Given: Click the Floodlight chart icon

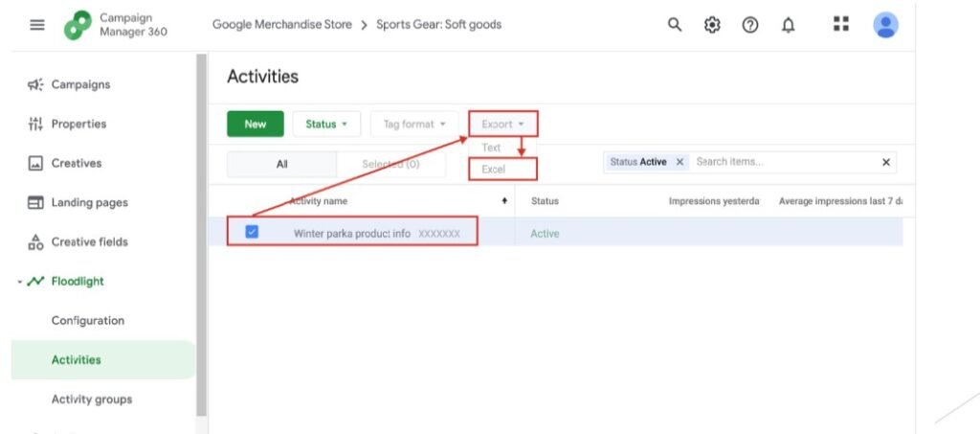Looking at the screenshot, I should tap(35, 282).
